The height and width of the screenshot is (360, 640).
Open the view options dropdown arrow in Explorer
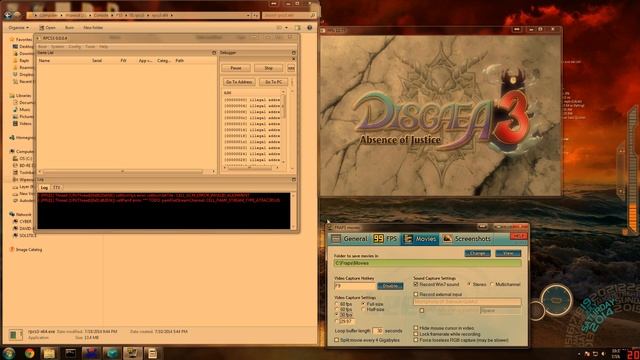point(287,28)
